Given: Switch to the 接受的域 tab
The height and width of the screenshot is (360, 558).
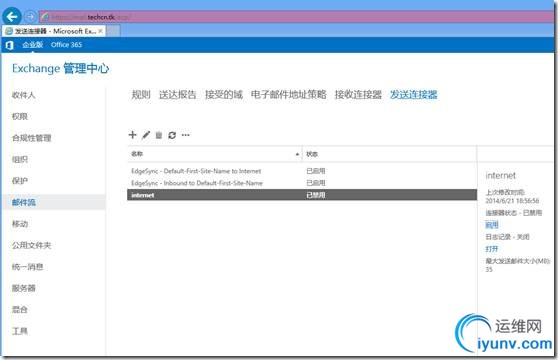Looking at the screenshot, I should coord(224,95).
